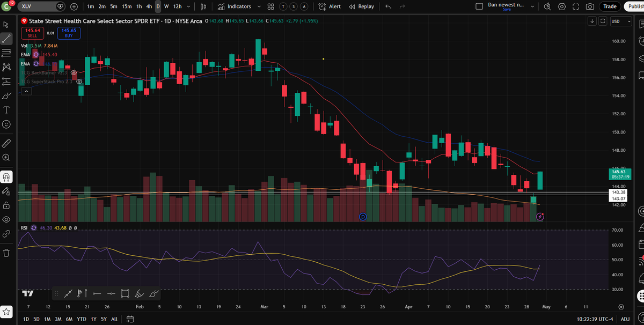
Task: Select the Text annotation tool
Action: click(x=6, y=110)
